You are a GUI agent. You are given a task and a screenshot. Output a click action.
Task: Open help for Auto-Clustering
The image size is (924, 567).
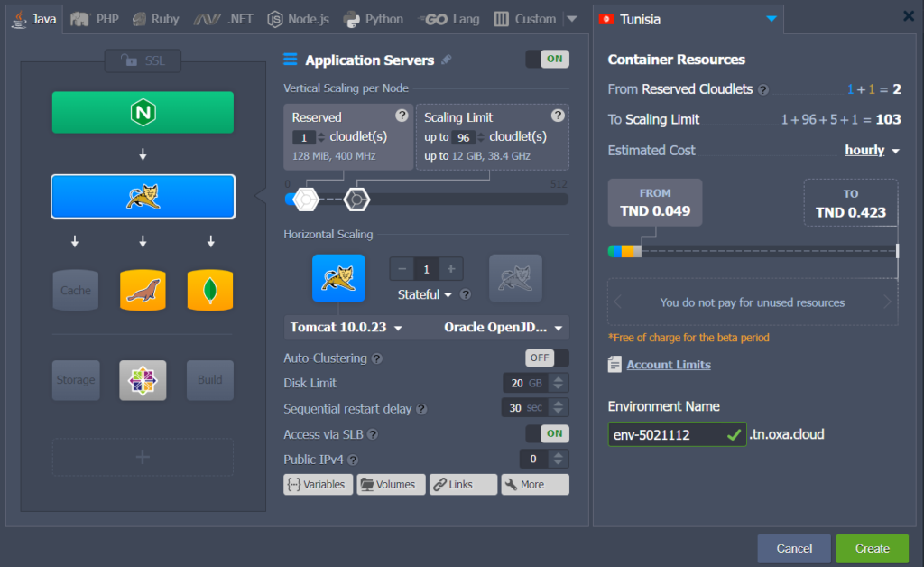pos(377,358)
